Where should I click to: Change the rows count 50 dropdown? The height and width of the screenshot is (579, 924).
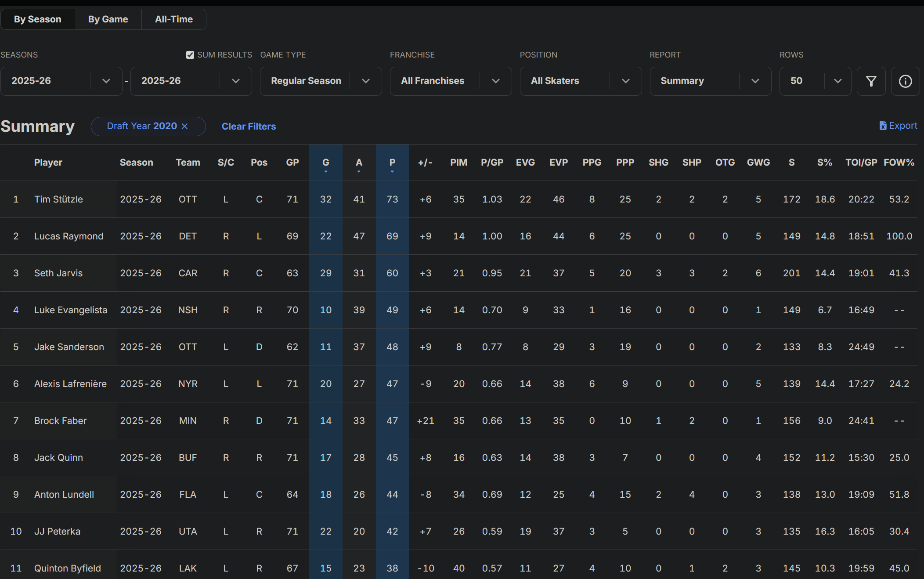(815, 81)
